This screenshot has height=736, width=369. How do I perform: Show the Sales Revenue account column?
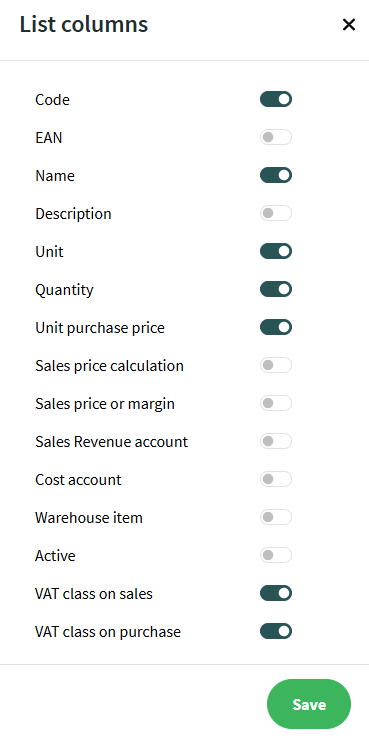pos(276,441)
